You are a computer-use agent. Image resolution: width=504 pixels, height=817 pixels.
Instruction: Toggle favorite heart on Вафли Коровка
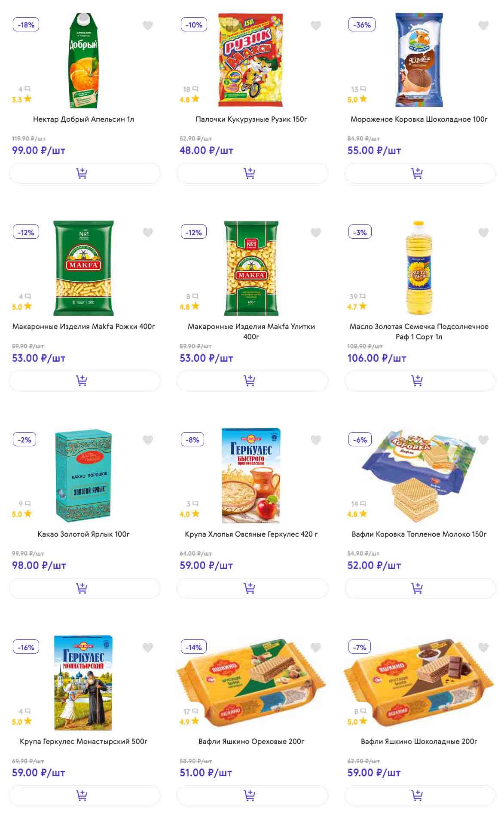[483, 440]
